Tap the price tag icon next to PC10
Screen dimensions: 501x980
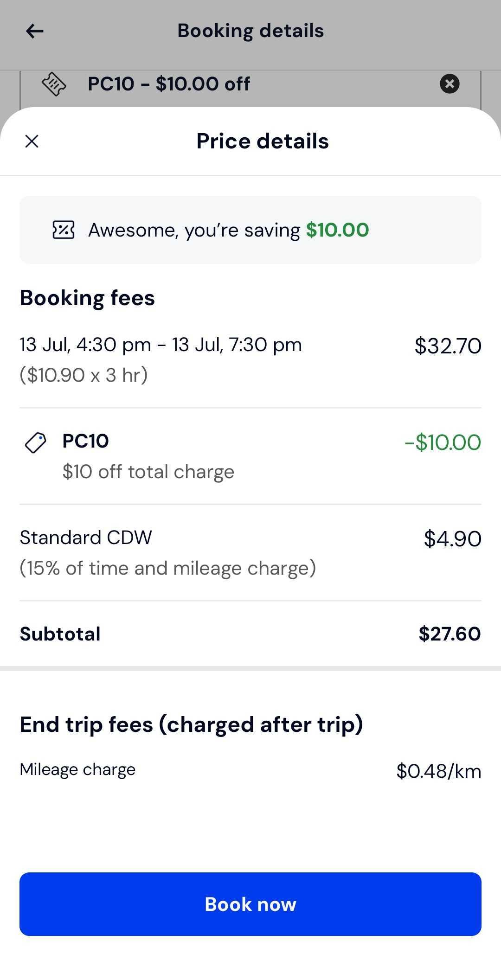[x=35, y=443]
